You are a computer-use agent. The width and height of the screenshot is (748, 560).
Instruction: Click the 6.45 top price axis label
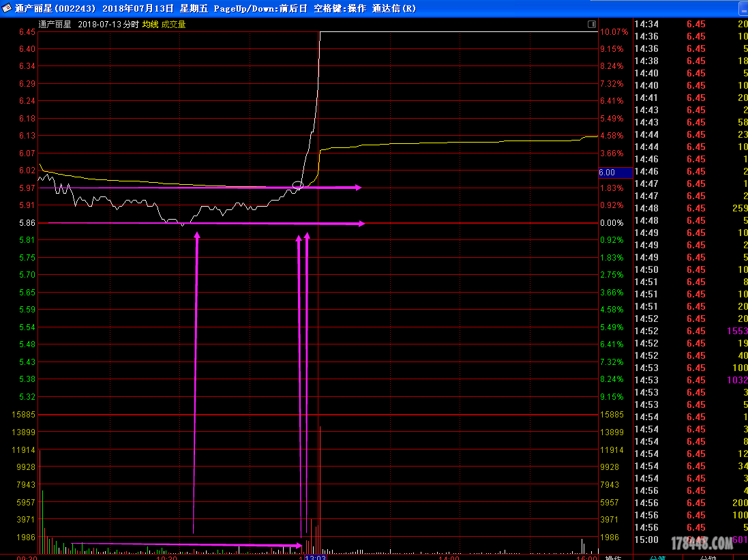tap(27, 32)
